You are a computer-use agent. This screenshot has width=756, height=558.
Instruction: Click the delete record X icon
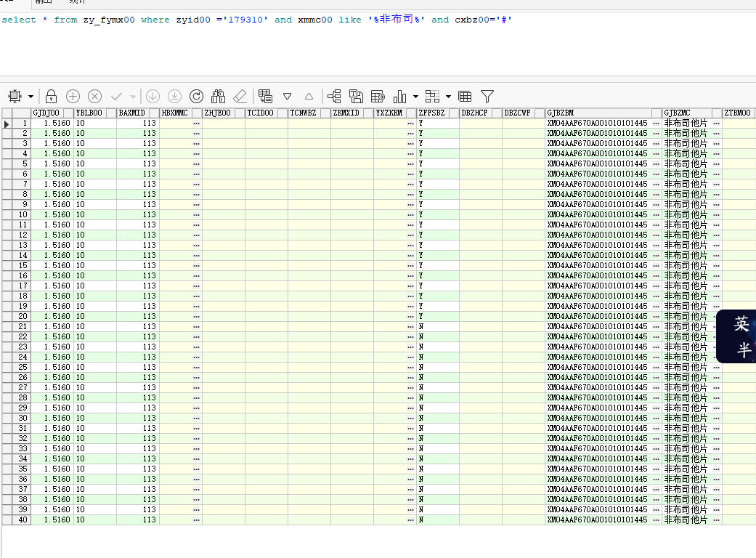coord(94,96)
